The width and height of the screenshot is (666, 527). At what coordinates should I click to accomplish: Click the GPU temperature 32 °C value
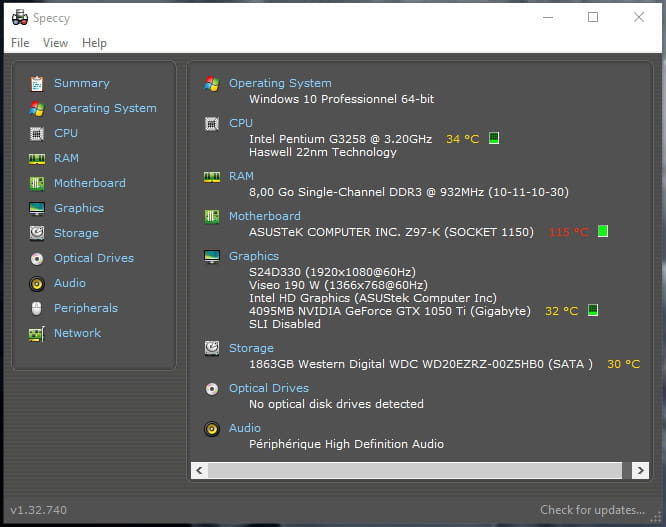[562, 311]
